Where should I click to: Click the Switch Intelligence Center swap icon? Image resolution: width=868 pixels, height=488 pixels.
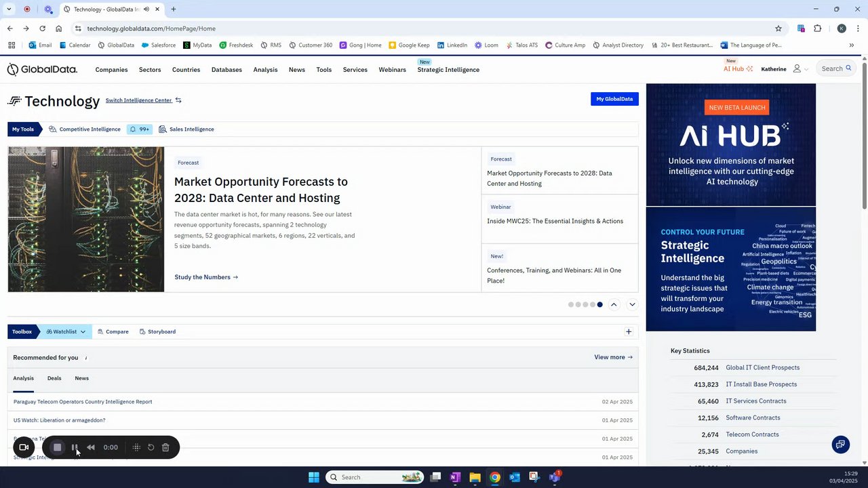point(178,100)
